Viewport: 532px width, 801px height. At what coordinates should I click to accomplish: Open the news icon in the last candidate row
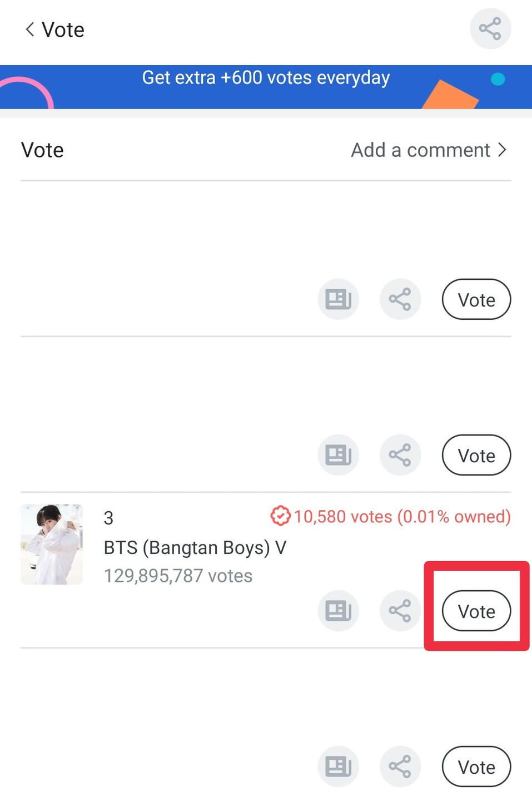(338, 767)
